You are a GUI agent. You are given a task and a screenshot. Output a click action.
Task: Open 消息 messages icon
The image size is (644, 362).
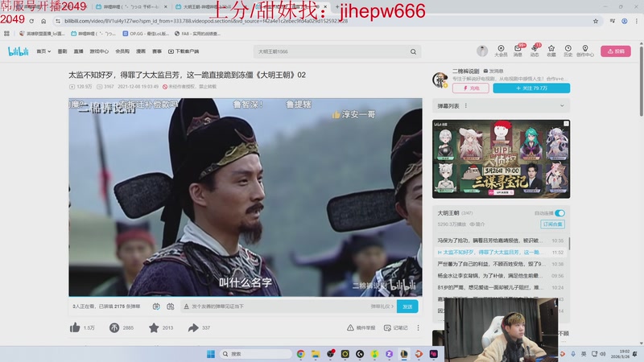(x=518, y=51)
